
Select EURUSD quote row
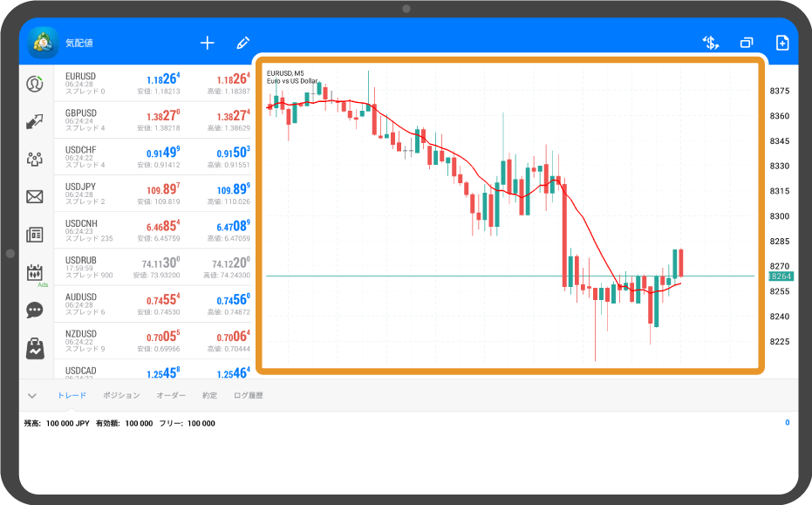[154, 83]
